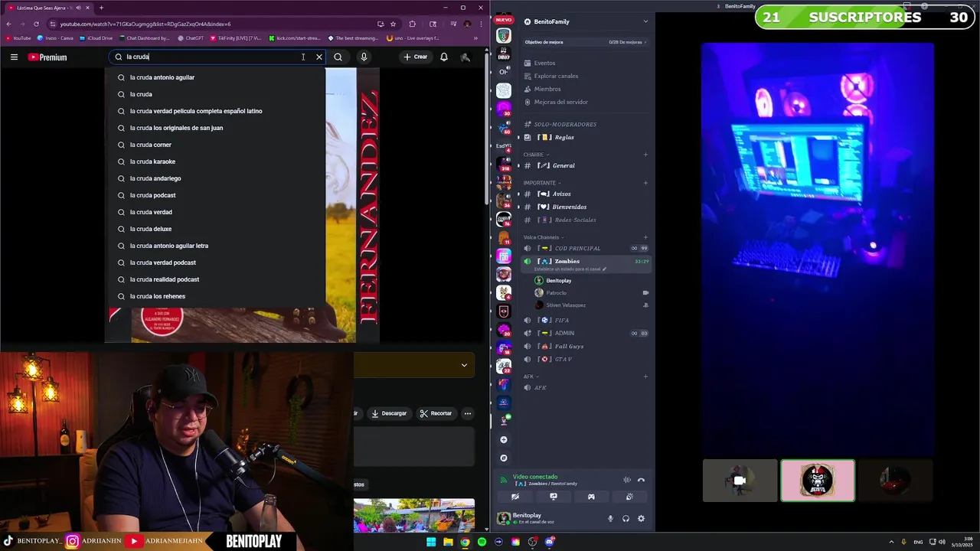Open Discord user settings gear
Image resolution: width=980 pixels, height=551 pixels.
tap(641, 518)
